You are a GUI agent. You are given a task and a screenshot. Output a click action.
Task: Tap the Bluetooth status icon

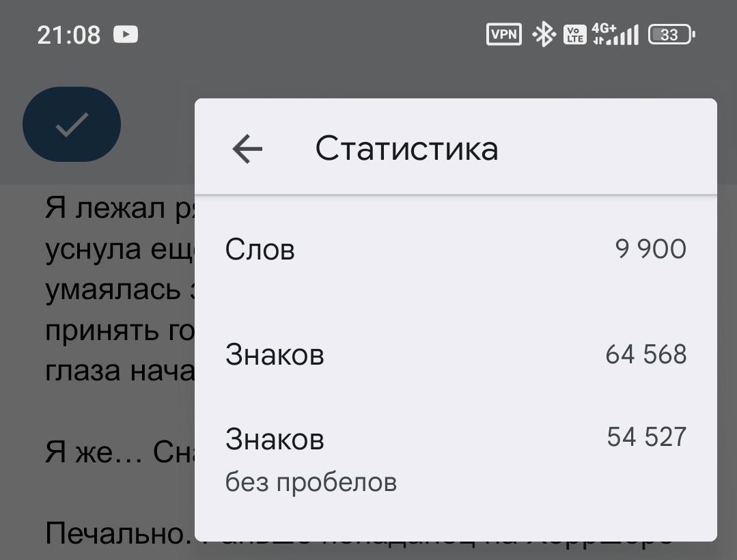click(x=544, y=34)
